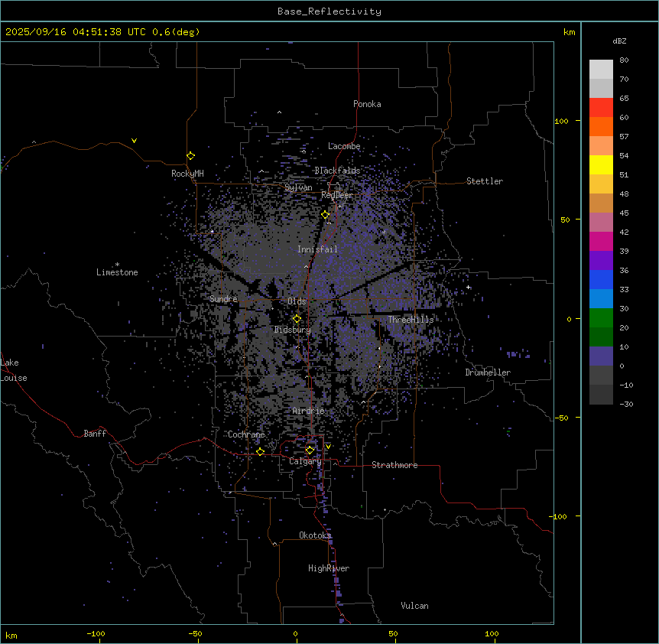Select the Blackfalds label
Viewport: 659px width, 644px height.
point(337,171)
